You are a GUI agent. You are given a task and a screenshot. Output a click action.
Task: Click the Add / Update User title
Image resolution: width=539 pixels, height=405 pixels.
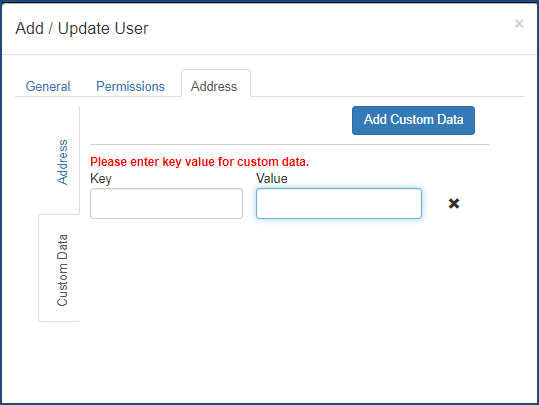(82, 28)
